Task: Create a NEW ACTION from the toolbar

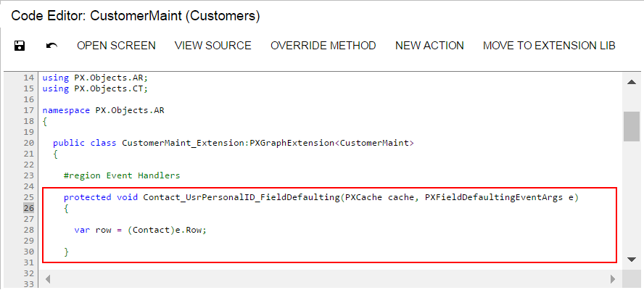Action: tap(429, 46)
